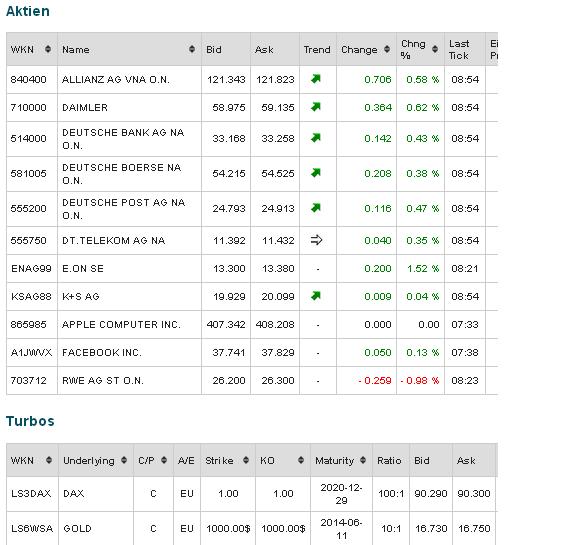Click WKN 514000 cell
Viewport: 562px width, 545px height.
click(x=32, y=139)
